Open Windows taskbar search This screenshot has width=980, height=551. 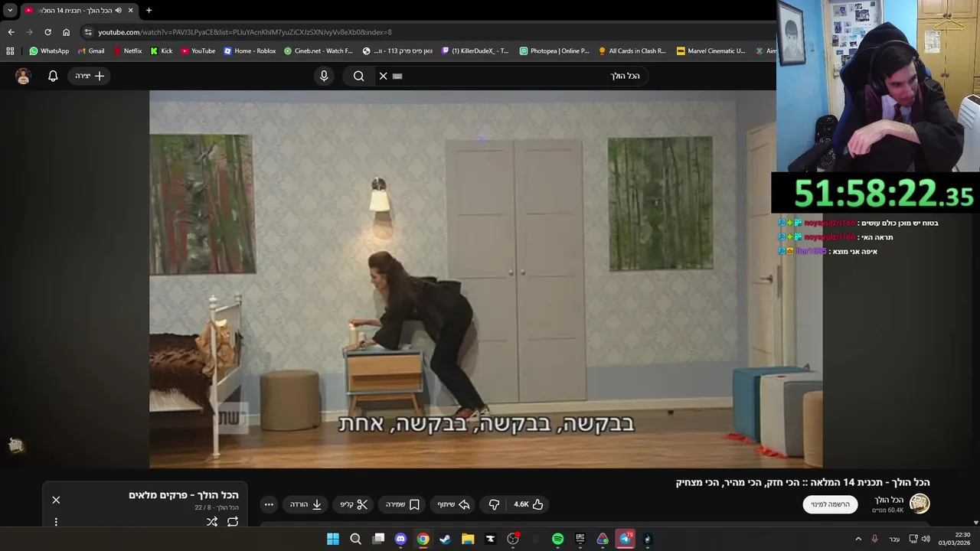355,539
